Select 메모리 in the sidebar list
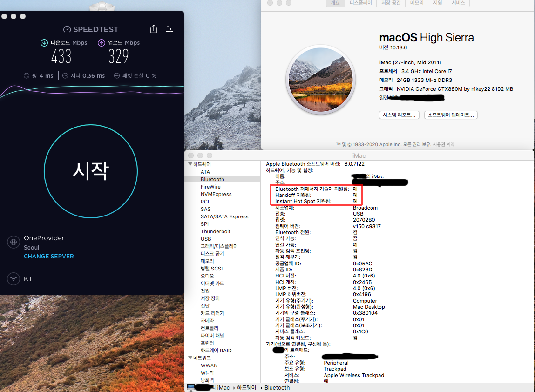The image size is (535, 392). 207,261
